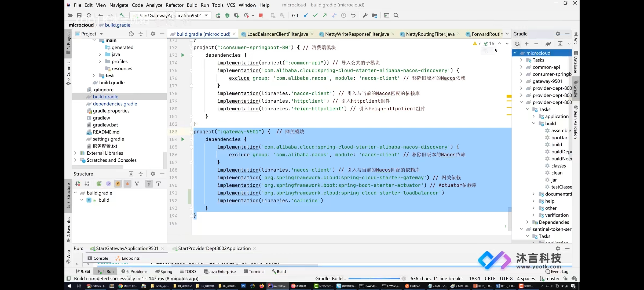The width and height of the screenshot is (644, 290).
Task: Switch to NettyRoutingFilter.java tab
Action: [430, 34]
